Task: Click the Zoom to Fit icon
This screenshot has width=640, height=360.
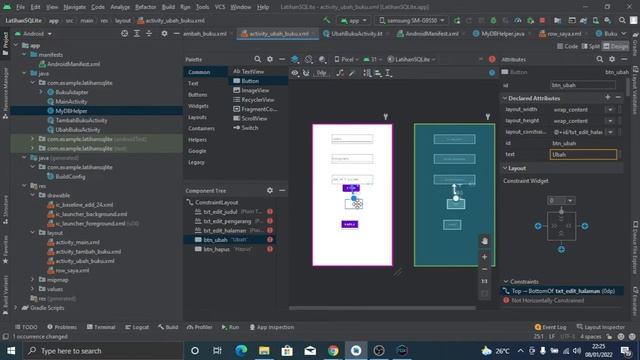Action: [484, 293]
